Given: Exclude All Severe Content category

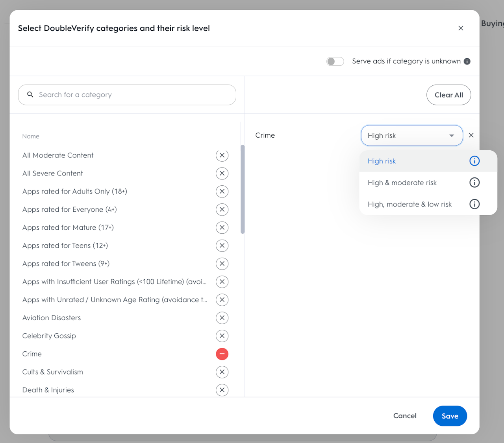Looking at the screenshot, I should [222, 174].
